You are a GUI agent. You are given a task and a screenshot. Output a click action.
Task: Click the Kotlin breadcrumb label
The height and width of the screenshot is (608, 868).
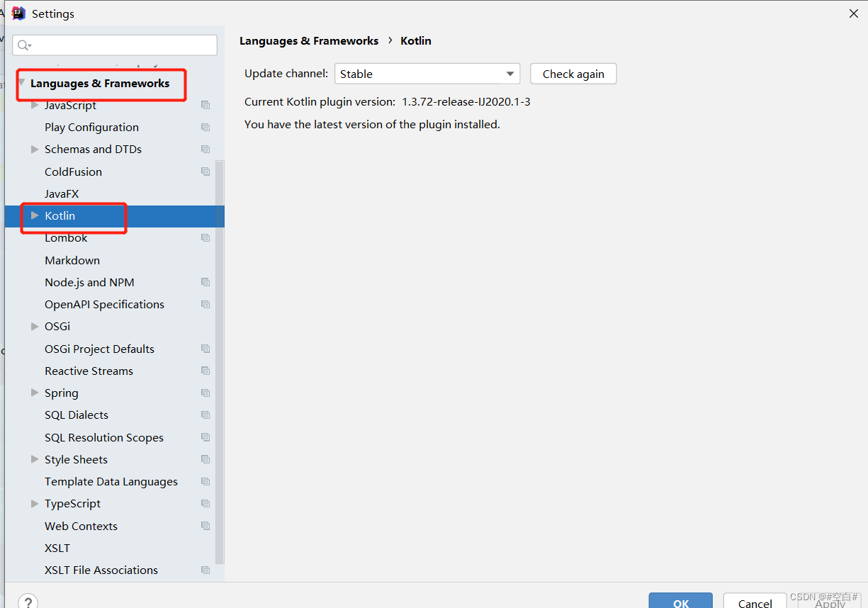pos(415,40)
